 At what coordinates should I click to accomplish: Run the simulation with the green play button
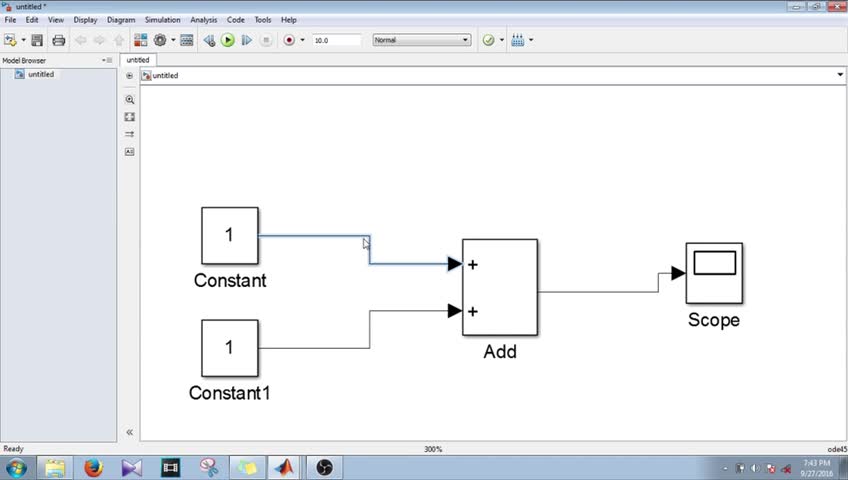point(228,40)
